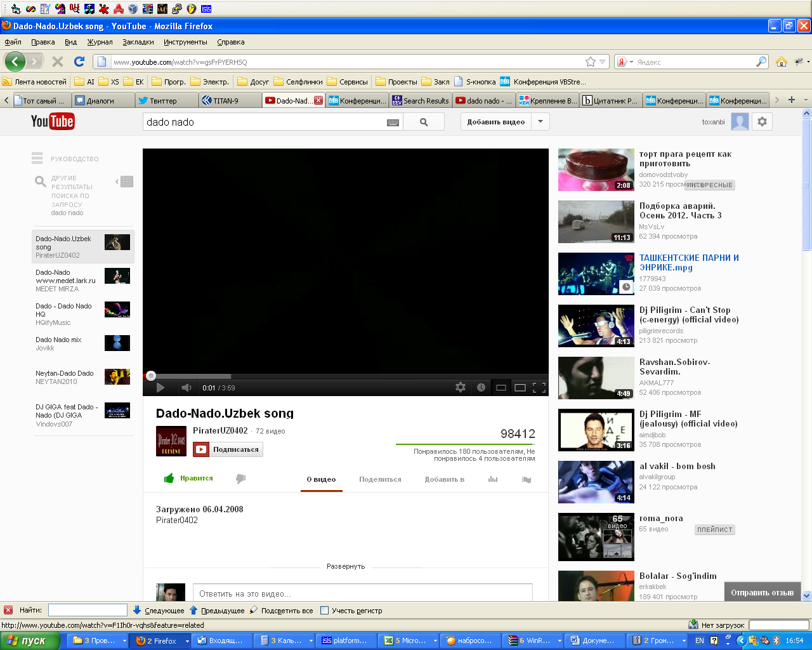
Task: Click the dislike thumbs-down icon
Action: tap(240, 479)
